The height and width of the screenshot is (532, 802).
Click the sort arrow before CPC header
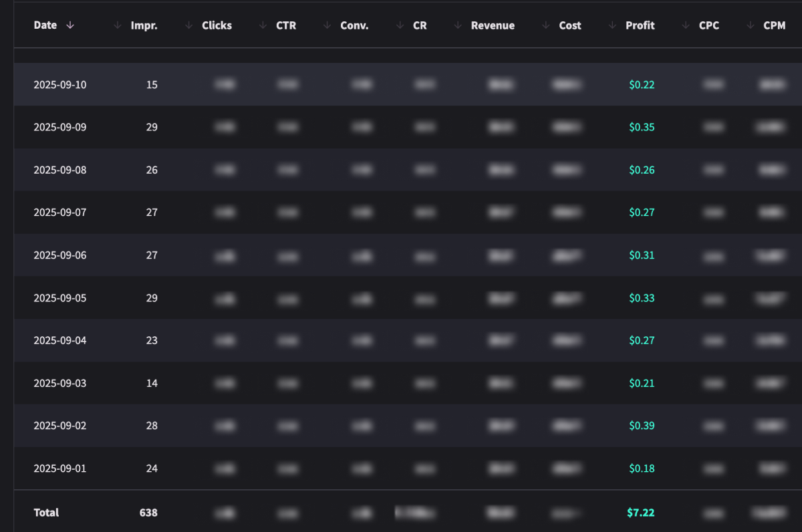(x=686, y=25)
